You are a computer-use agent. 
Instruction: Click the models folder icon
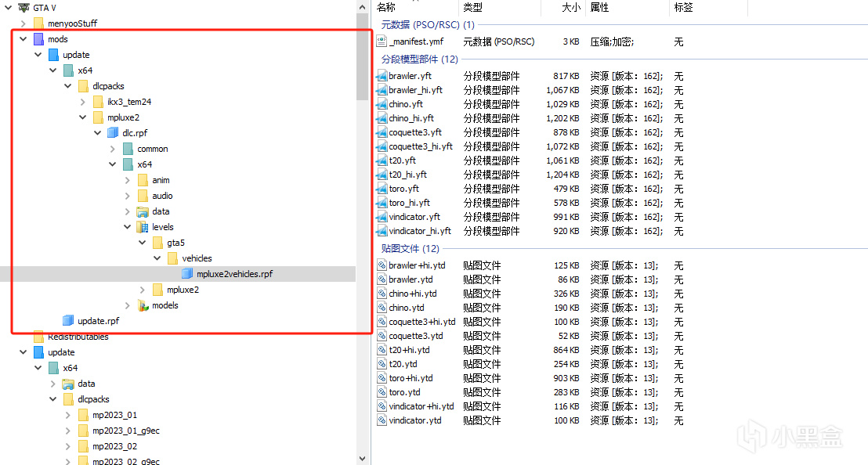pos(143,305)
